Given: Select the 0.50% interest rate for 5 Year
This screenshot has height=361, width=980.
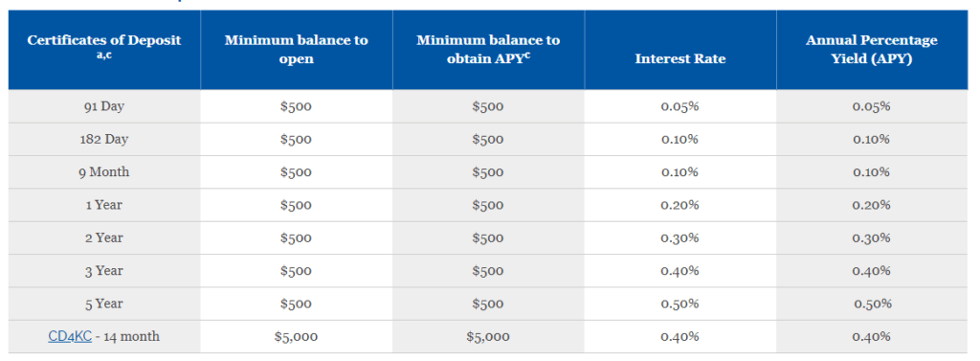Looking at the screenshot, I should [680, 304].
